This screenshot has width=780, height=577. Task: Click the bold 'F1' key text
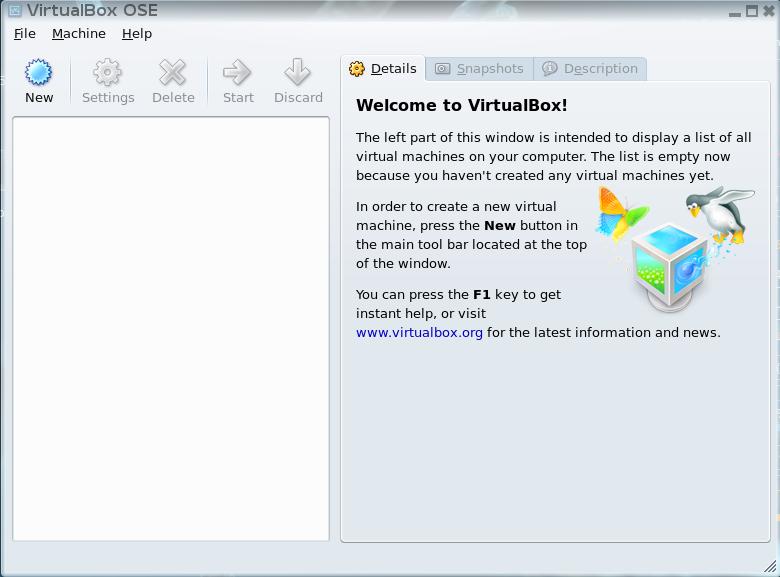(482, 294)
